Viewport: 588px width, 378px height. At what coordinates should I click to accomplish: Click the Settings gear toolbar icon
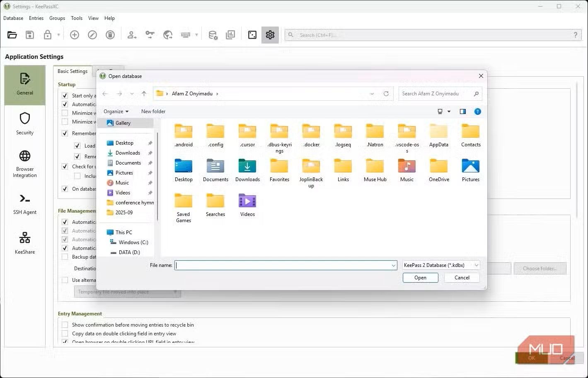point(270,35)
